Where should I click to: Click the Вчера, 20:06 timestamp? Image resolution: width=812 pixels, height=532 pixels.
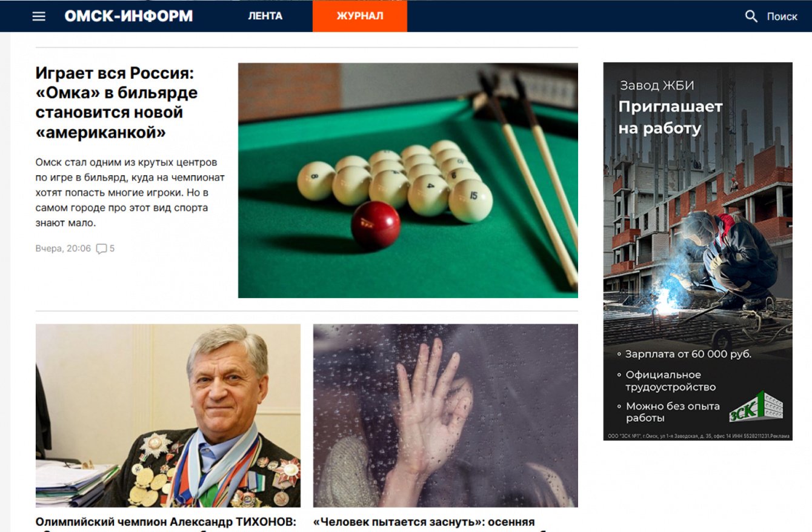pos(63,248)
